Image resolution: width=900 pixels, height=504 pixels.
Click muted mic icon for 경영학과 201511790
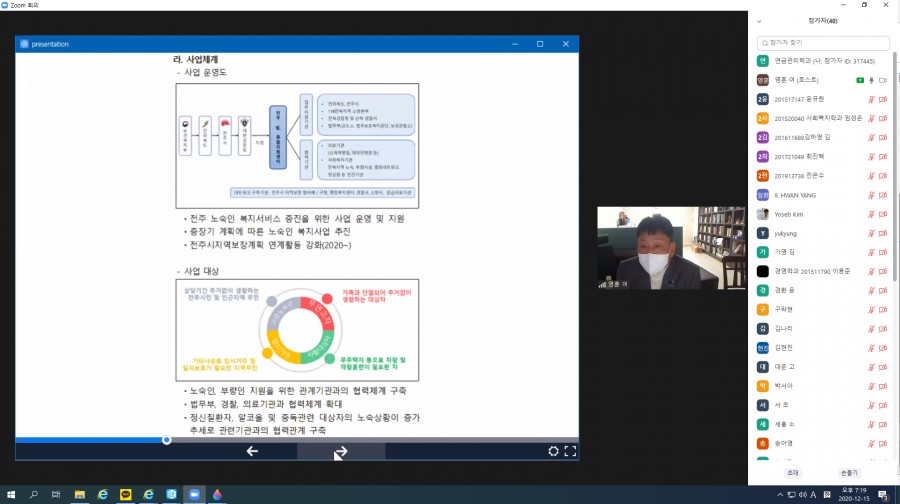(871, 271)
